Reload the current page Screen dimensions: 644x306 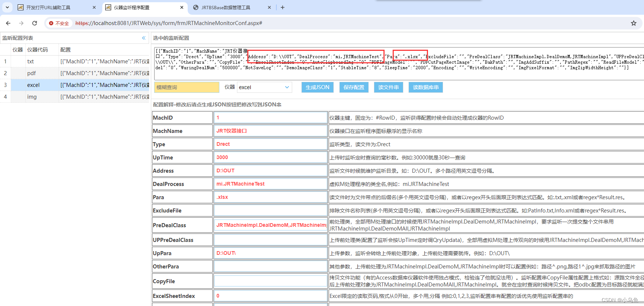tap(35, 23)
